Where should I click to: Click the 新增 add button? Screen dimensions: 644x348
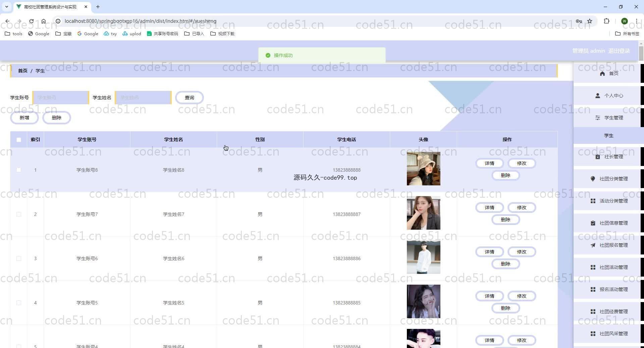click(x=24, y=118)
